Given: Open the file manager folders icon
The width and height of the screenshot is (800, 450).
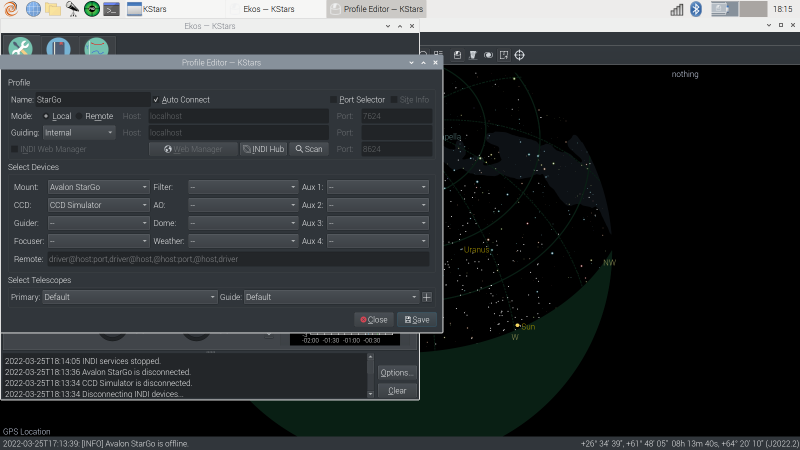Looking at the screenshot, I should point(53,9).
